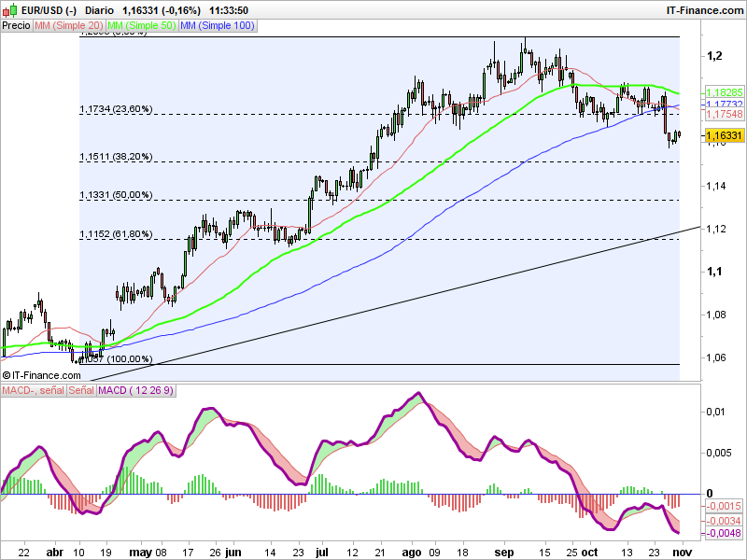The width and height of the screenshot is (747, 560).
Task: Click the candlestick icon beside EUR/USD
Action: click(x=10, y=10)
